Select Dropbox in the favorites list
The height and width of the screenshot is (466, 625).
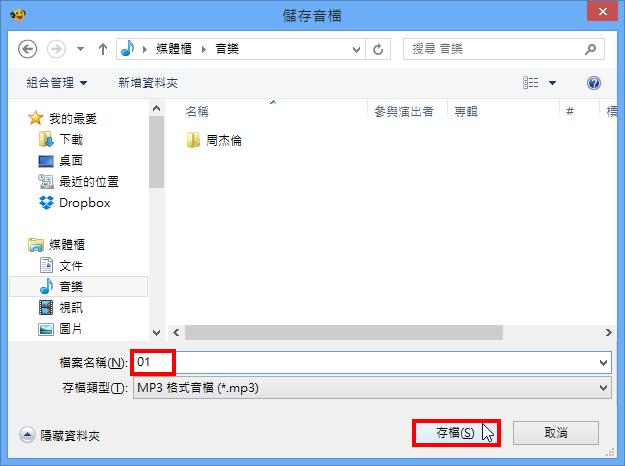pyautogui.click(x=75, y=203)
